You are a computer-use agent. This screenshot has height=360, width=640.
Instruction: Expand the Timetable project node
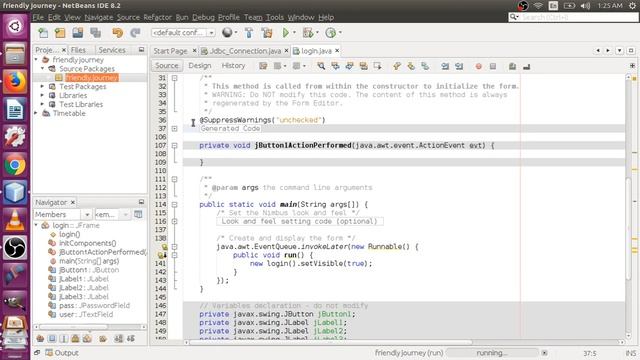(36, 113)
